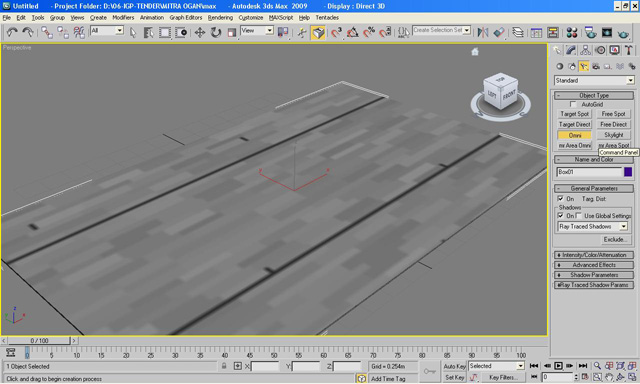Viewport: 640px width, 384px height.
Task: Expand the Intensity/Color/Attenuation rollout
Action: [594, 255]
